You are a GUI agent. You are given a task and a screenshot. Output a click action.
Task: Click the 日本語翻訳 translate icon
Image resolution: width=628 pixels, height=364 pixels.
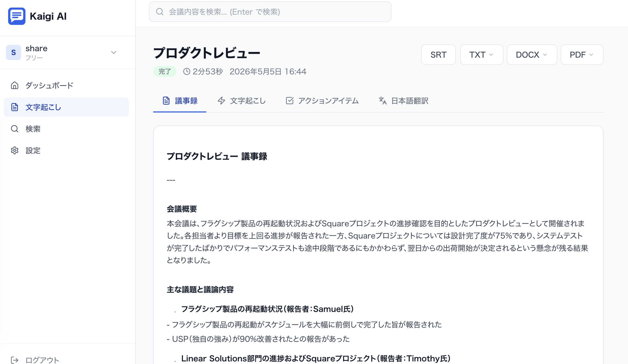382,101
